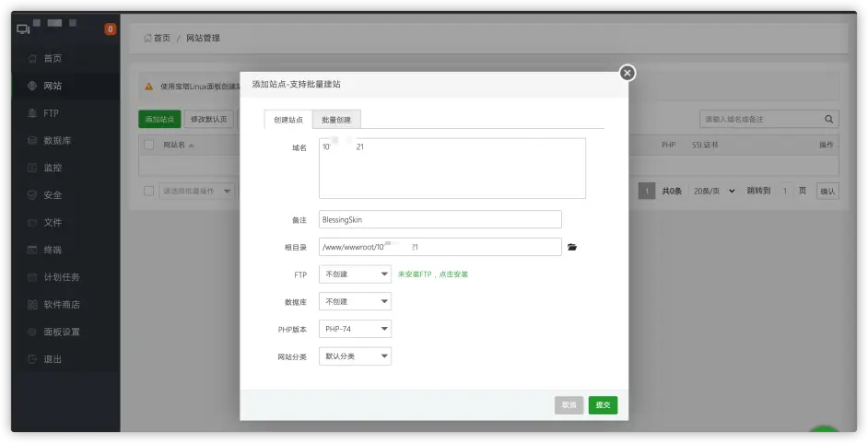Screen dimensions: 868x443
Task: Tick the checkbox next to batch operation
Action: (149, 191)
